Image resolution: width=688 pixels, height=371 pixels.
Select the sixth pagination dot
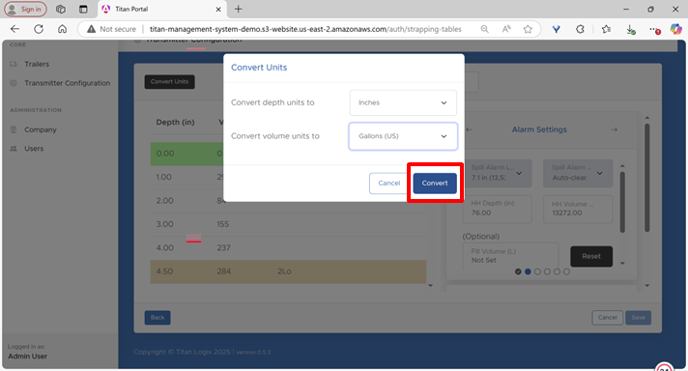click(x=566, y=272)
